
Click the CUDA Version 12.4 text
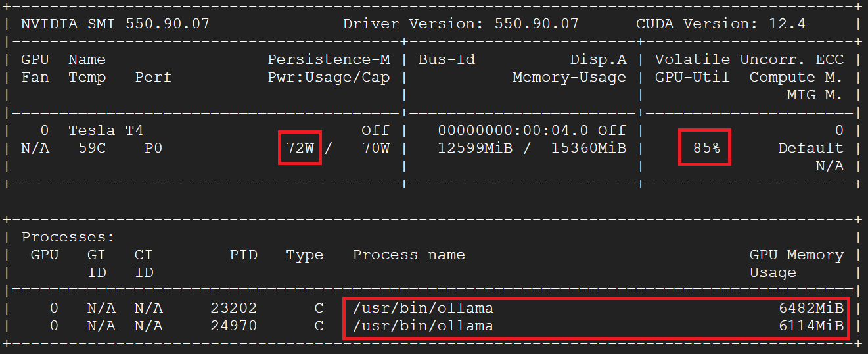pos(721,24)
